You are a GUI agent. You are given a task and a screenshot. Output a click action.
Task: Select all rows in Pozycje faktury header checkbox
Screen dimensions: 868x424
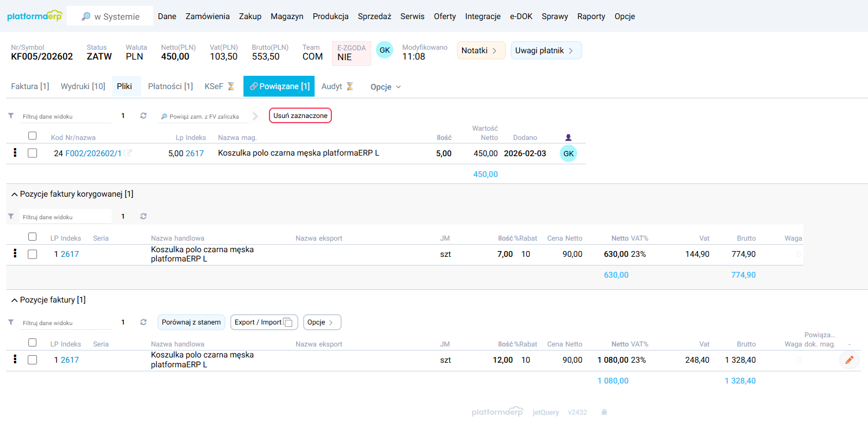pyautogui.click(x=32, y=342)
